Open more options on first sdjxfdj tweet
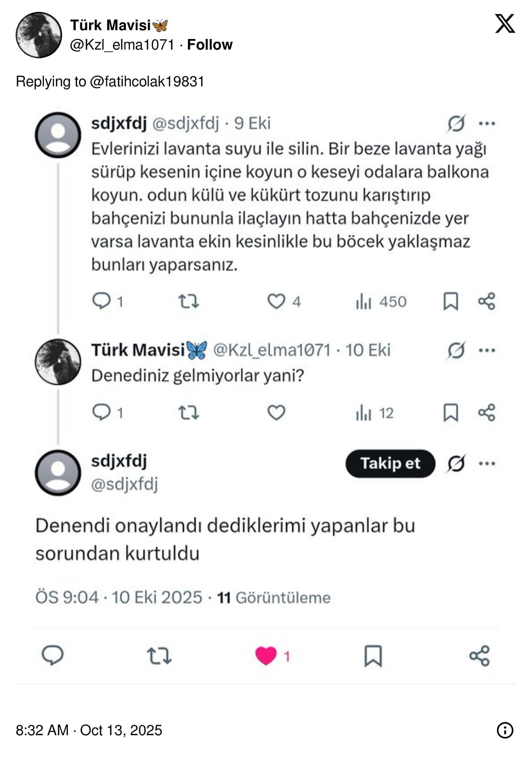 click(487, 124)
